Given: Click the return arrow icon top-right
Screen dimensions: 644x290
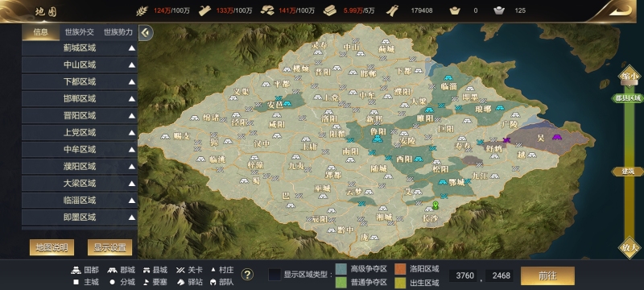Looking at the screenshot, I should (620, 10).
